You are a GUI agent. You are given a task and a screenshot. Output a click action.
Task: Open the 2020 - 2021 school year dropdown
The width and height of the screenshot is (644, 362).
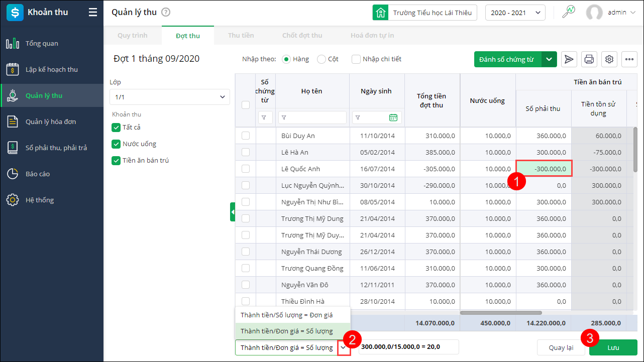click(515, 13)
